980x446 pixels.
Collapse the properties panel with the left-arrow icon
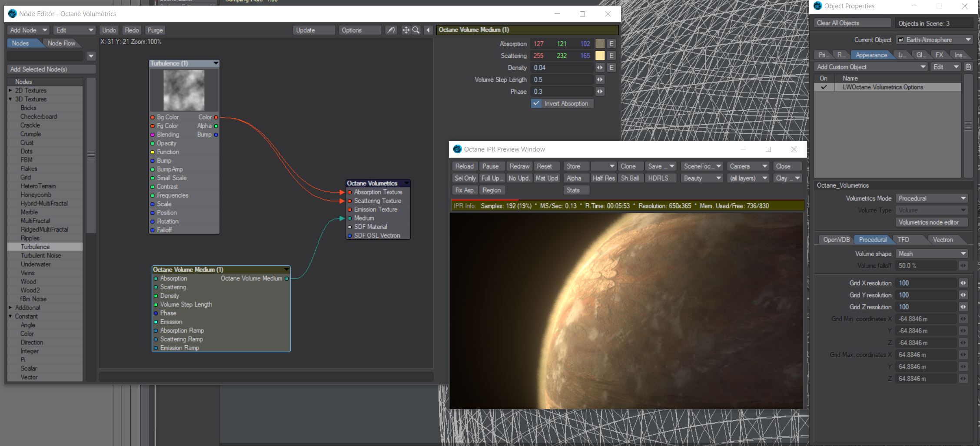pyautogui.click(x=428, y=30)
